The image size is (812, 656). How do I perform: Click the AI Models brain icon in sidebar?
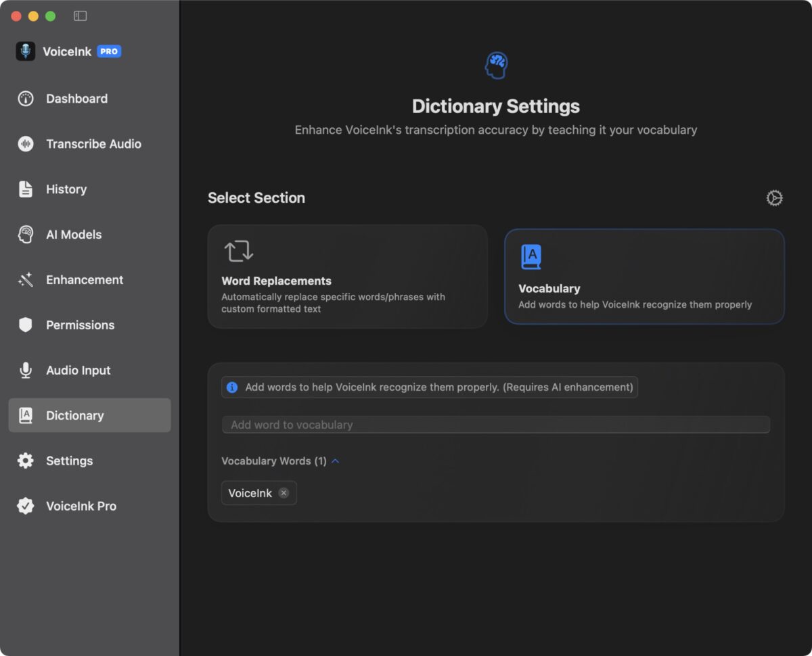click(x=26, y=235)
